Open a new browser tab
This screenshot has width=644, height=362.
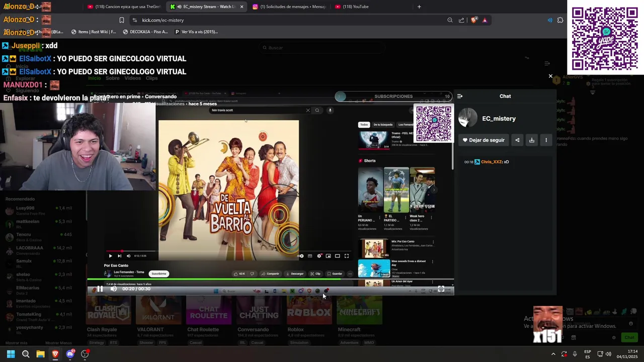(x=419, y=7)
